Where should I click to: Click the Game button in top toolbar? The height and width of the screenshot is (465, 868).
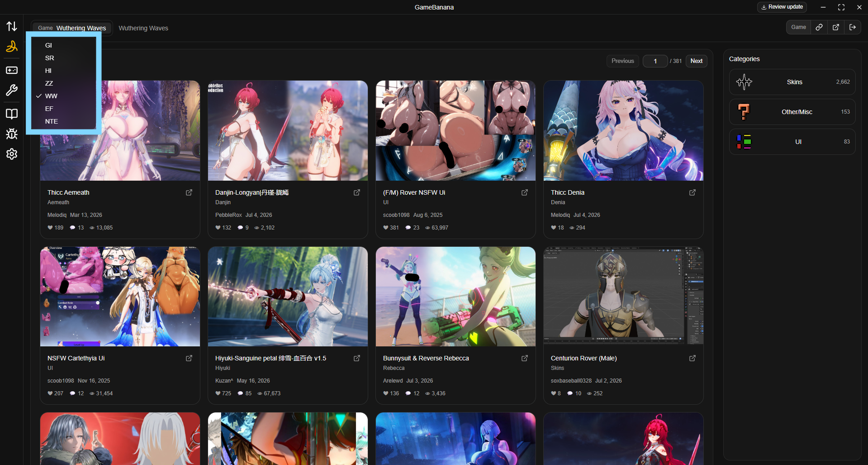pyautogui.click(x=798, y=27)
